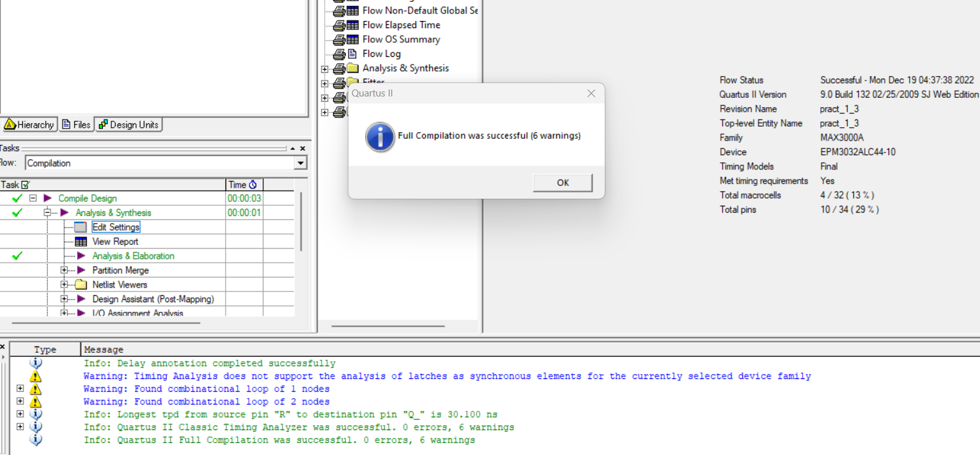Image resolution: width=980 pixels, height=455 pixels.
Task: Click warning icon of loop of 2 nodes
Action: [x=36, y=402]
